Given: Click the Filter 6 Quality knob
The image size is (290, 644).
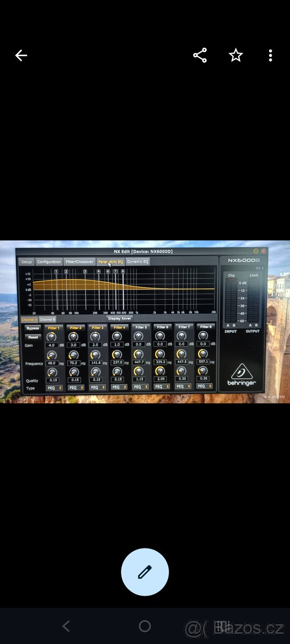Looking at the screenshot, I should click(160, 371).
